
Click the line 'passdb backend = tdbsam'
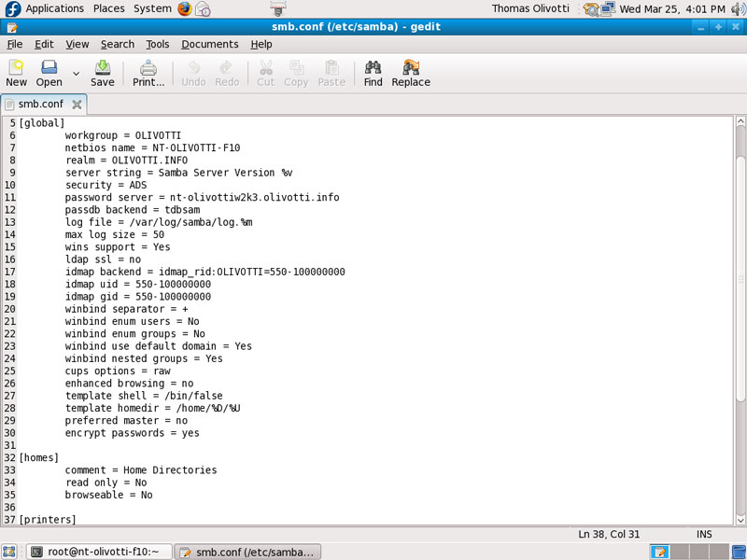click(133, 209)
